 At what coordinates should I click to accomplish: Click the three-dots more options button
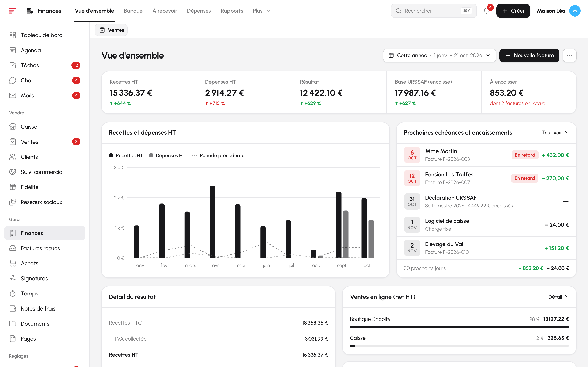[570, 55]
